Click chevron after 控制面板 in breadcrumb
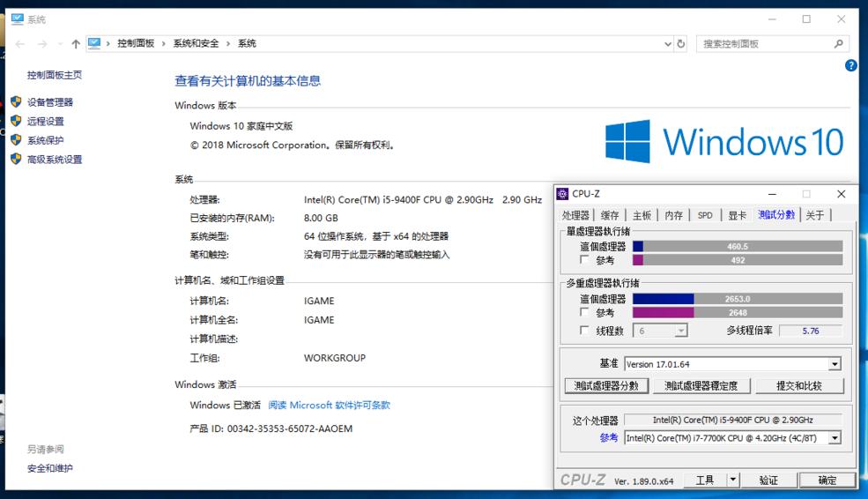 [163, 44]
